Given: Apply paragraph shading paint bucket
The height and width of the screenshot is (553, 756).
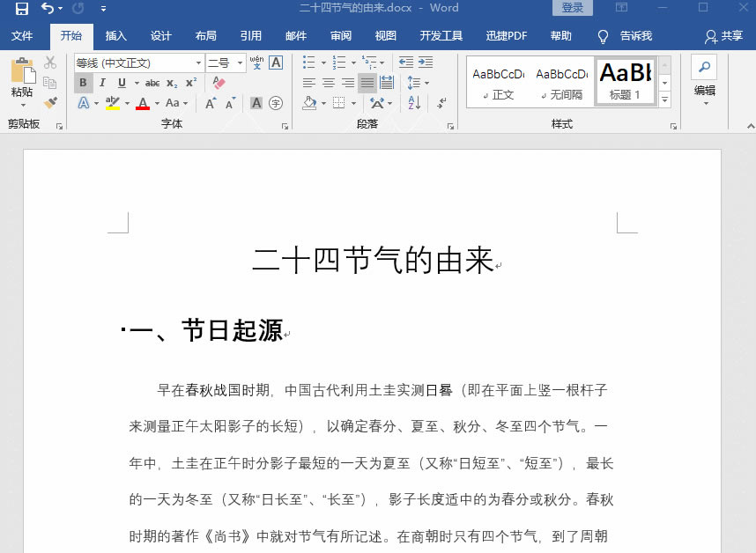Looking at the screenshot, I should (x=310, y=103).
